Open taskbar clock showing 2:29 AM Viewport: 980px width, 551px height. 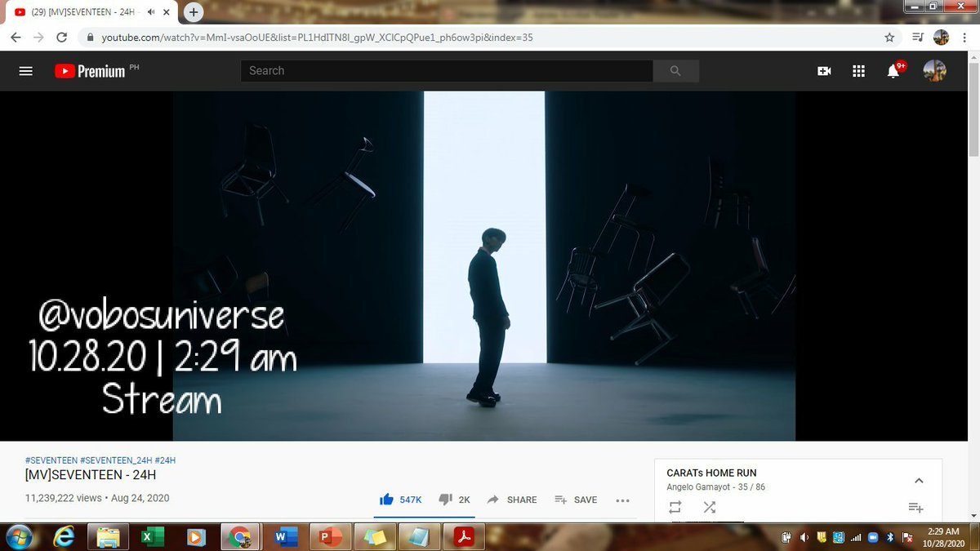944,536
